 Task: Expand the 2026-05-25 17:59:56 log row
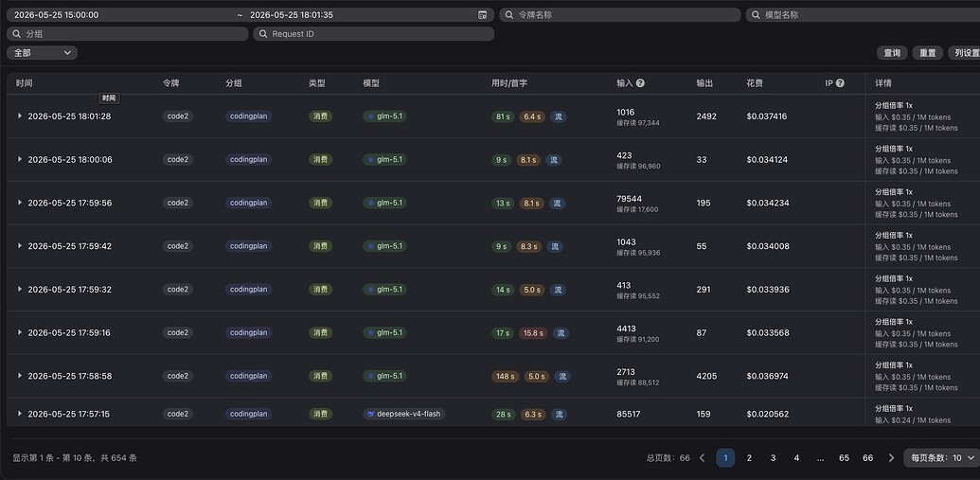pos(19,203)
